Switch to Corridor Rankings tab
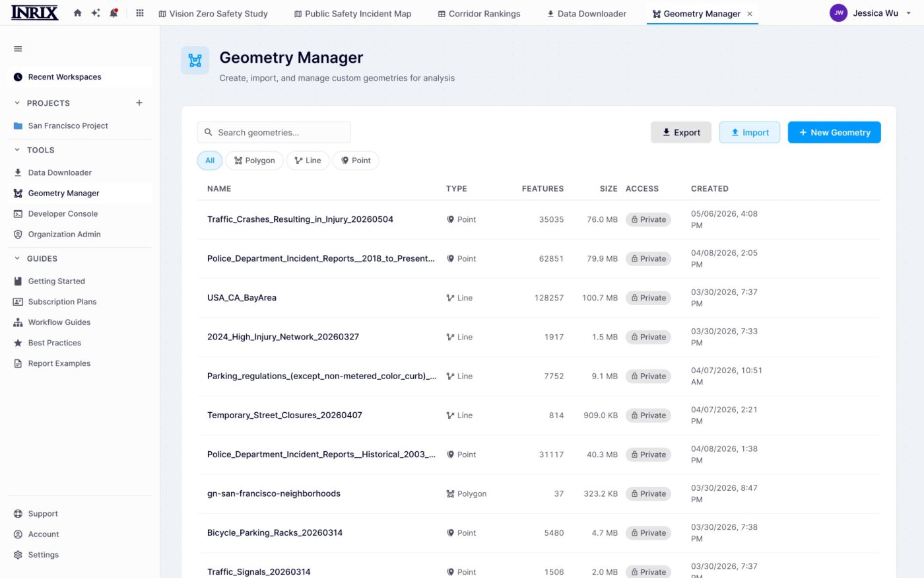 click(479, 13)
